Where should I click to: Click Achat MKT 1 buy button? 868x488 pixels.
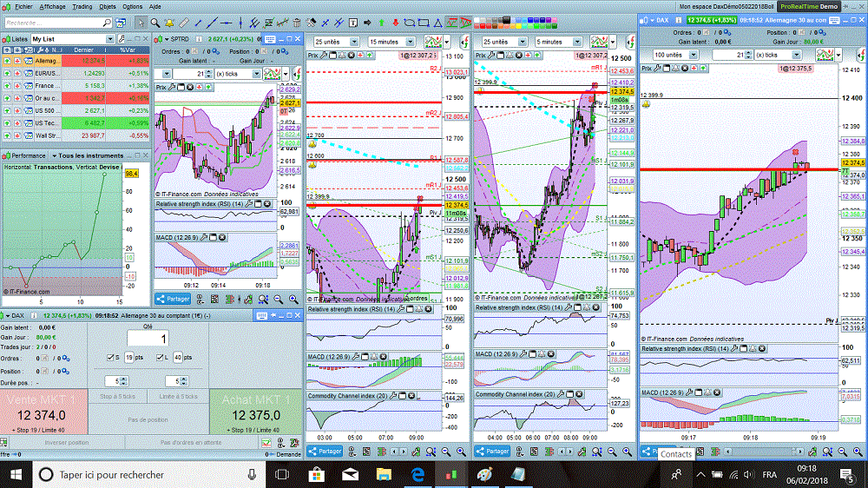pyautogui.click(x=256, y=412)
